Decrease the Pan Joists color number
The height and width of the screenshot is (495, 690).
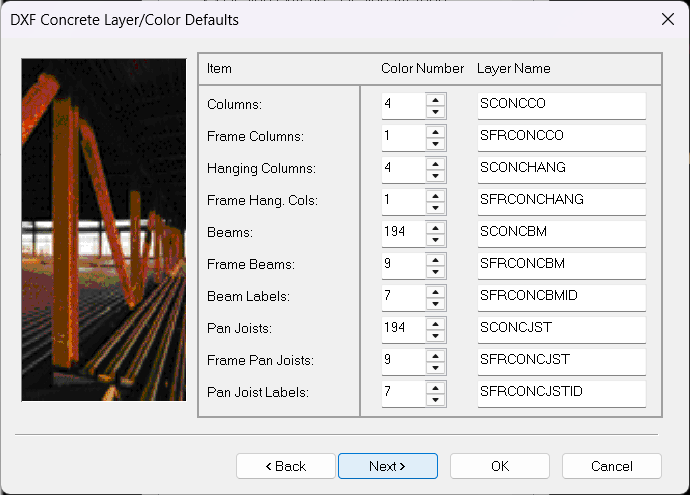click(435, 335)
